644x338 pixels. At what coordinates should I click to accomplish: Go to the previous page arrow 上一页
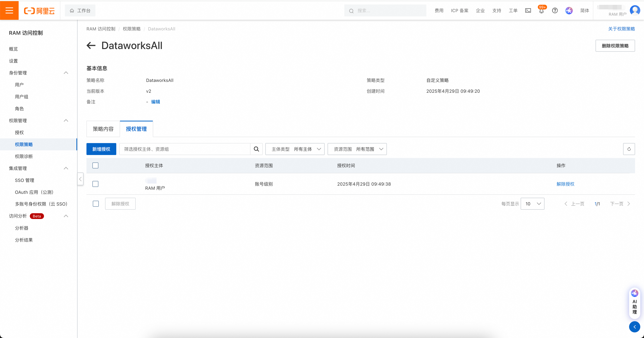(x=574, y=204)
